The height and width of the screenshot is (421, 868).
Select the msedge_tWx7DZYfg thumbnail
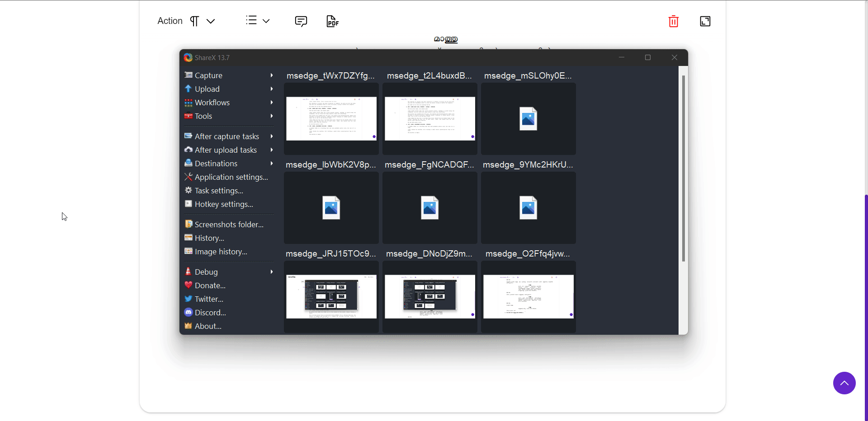pyautogui.click(x=331, y=118)
